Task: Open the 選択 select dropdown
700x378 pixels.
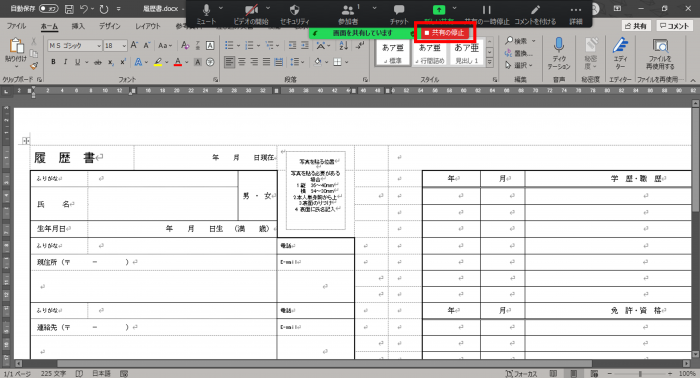Action: pos(519,65)
